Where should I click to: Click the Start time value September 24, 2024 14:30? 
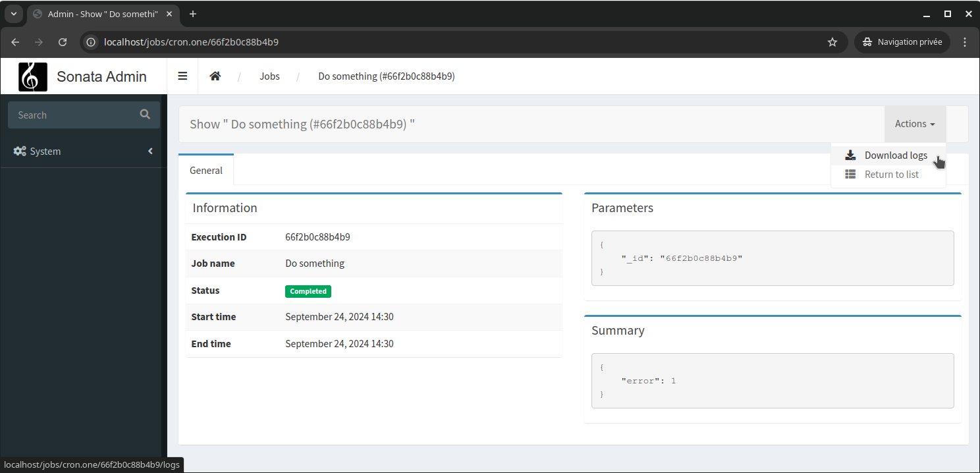tap(339, 317)
